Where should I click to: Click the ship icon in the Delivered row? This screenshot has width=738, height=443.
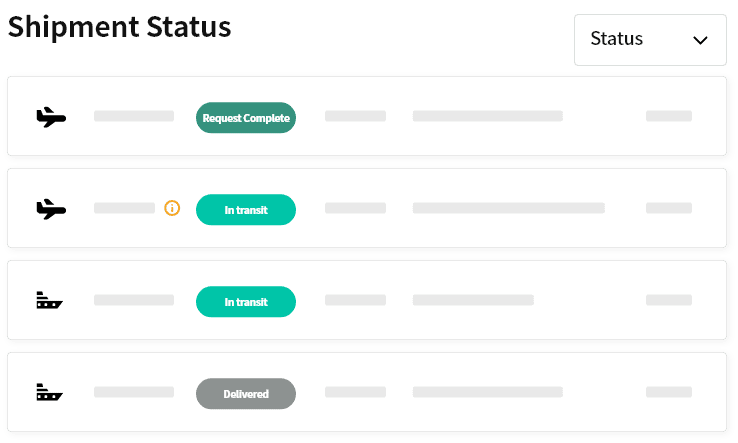49,392
